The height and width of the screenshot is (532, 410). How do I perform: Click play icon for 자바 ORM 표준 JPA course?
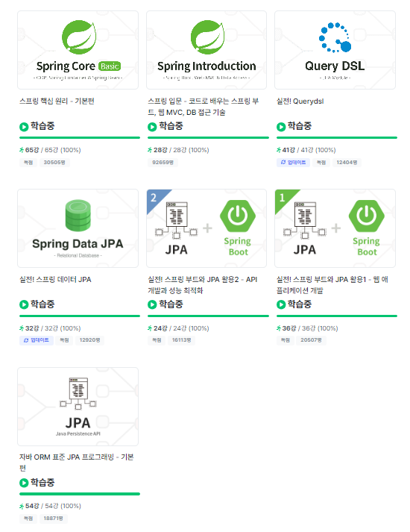24,483
